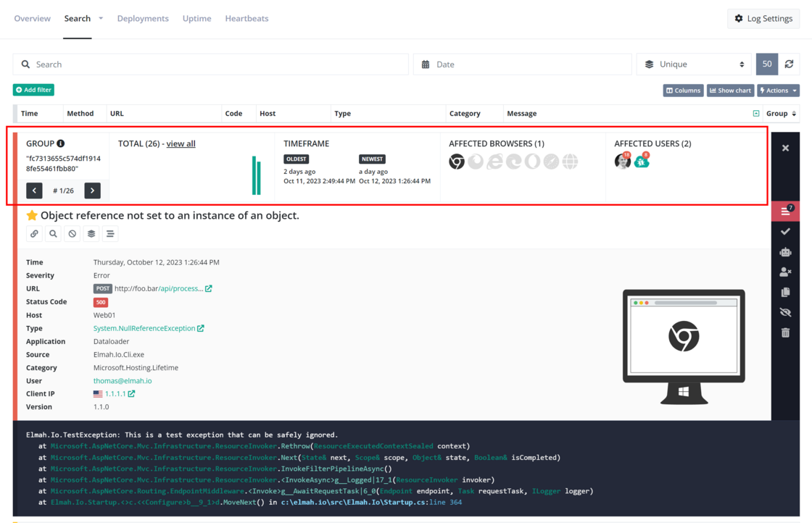812x523 pixels.
Task: Click the Date filter field
Action: click(523, 64)
